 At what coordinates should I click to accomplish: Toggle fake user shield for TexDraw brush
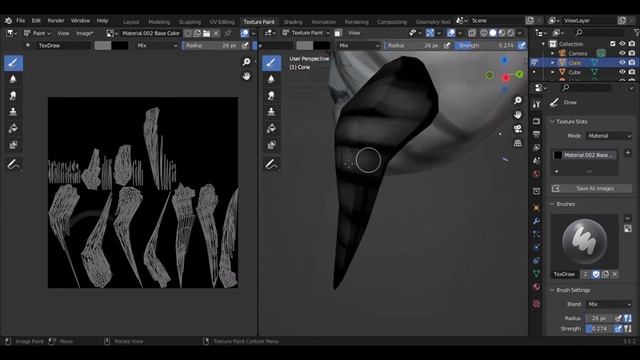coord(596,274)
